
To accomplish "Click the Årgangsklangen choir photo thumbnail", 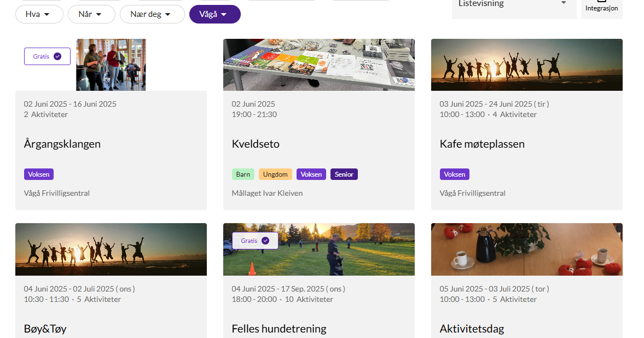I will pyautogui.click(x=111, y=65).
